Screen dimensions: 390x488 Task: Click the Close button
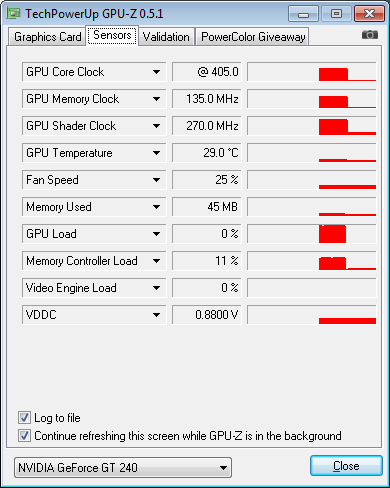click(x=346, y=465)
